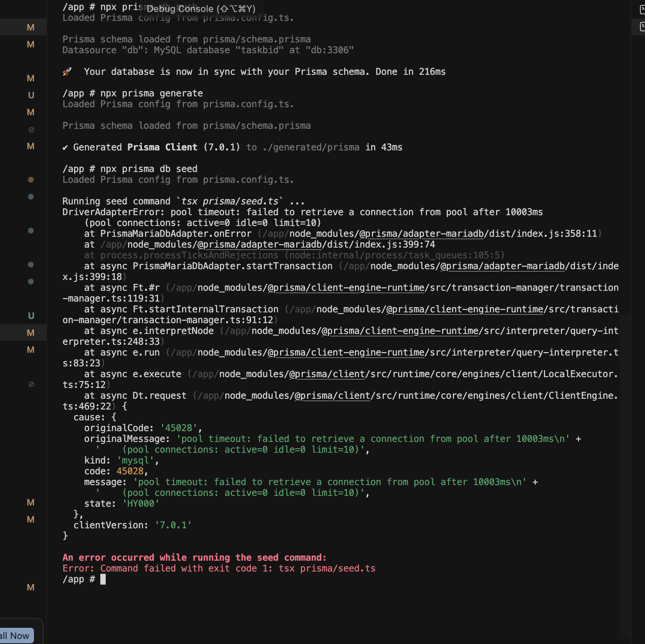Click the originalCode value '45028'
Viewport: 645px width, 644px height.
tap(179, 428)
